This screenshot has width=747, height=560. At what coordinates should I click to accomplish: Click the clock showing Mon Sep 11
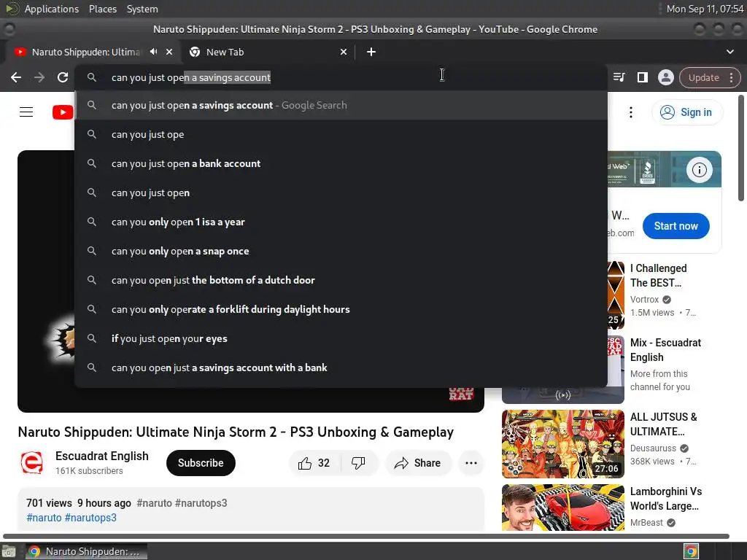click(x=705, y=9)
